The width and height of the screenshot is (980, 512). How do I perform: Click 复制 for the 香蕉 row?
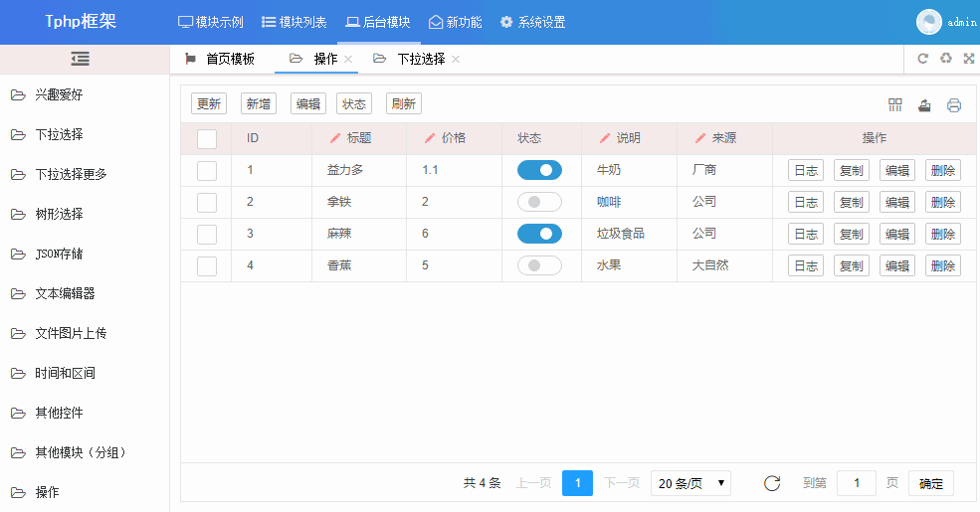click(x=852, y=266)
